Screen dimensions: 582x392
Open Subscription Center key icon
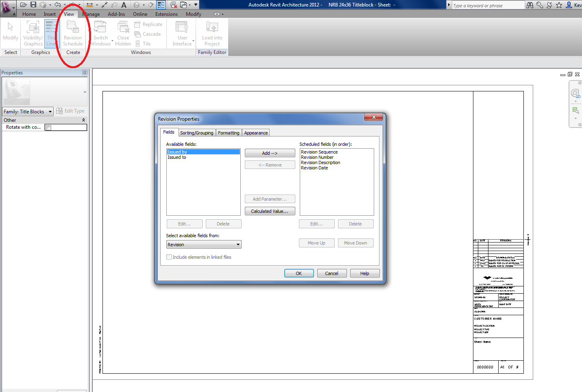pyautogui.click(x=540, y=5)
